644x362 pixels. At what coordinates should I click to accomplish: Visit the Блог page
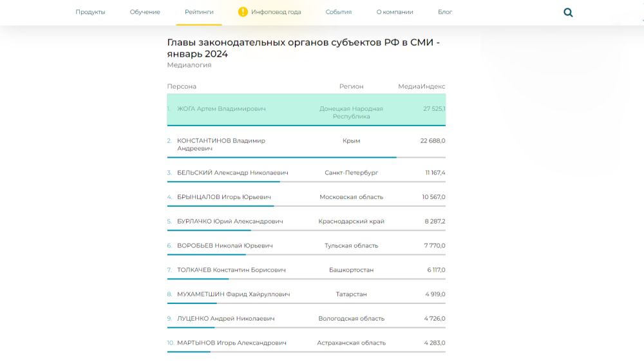445,12
